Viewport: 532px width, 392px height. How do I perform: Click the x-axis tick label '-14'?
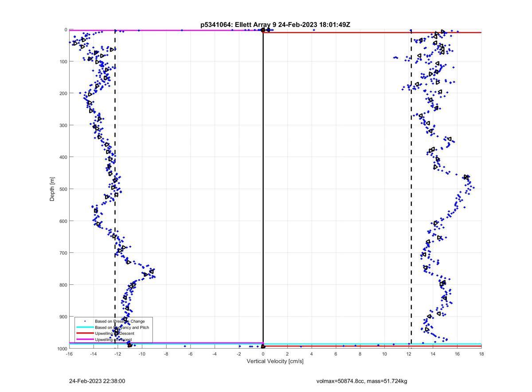[94, 354]
